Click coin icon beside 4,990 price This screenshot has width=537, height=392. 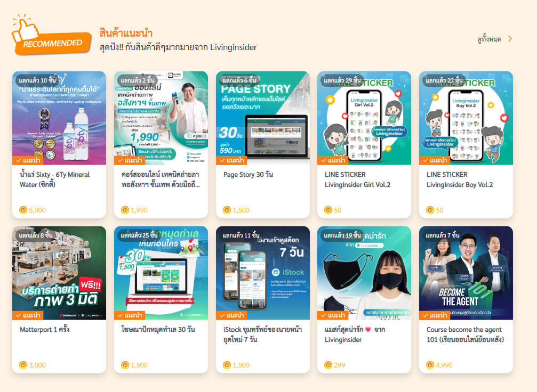[x=430, y=365]
